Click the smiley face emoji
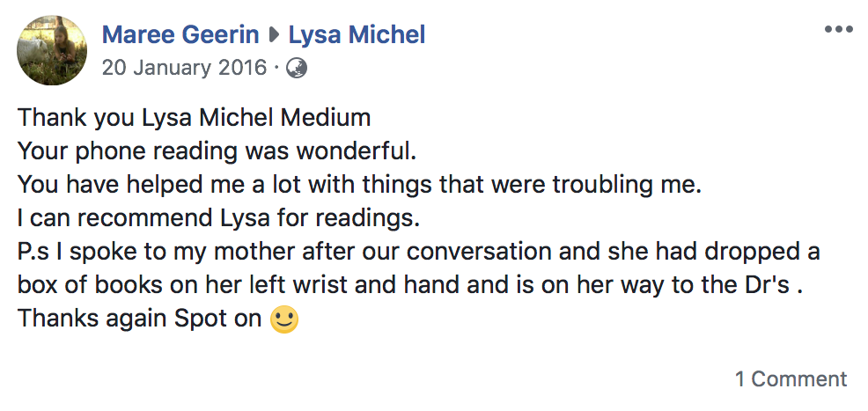The image size is (868, 411). (284, 319)
